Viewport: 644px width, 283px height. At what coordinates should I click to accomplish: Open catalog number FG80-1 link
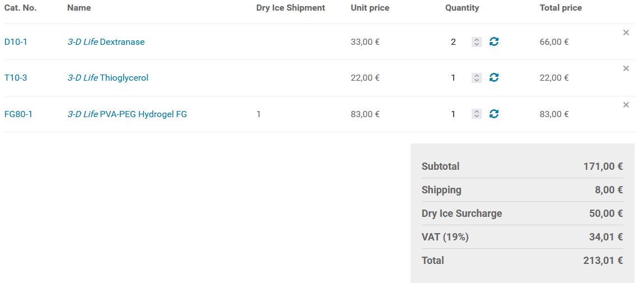[18, 114]
